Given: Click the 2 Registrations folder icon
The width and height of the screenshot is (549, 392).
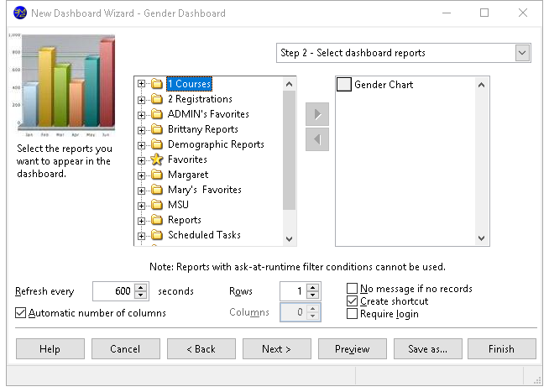Looking at the screenshot, I should (x=157, y=99).
